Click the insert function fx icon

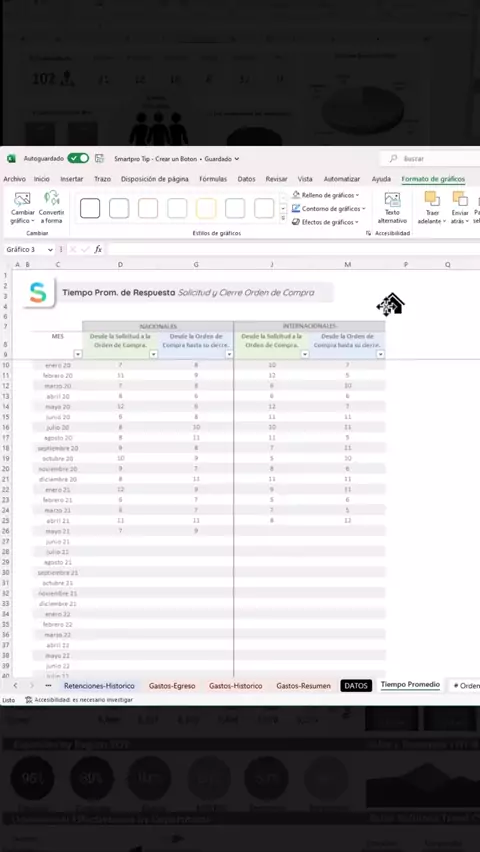98,249
